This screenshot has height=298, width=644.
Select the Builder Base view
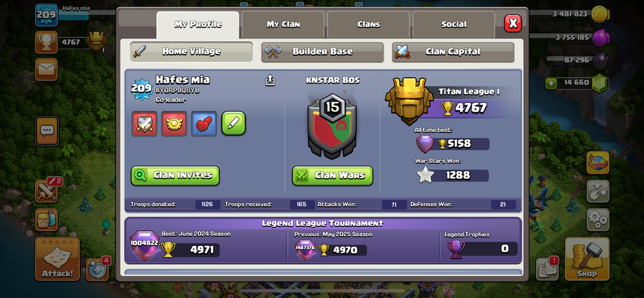click(x=323, y=52)
